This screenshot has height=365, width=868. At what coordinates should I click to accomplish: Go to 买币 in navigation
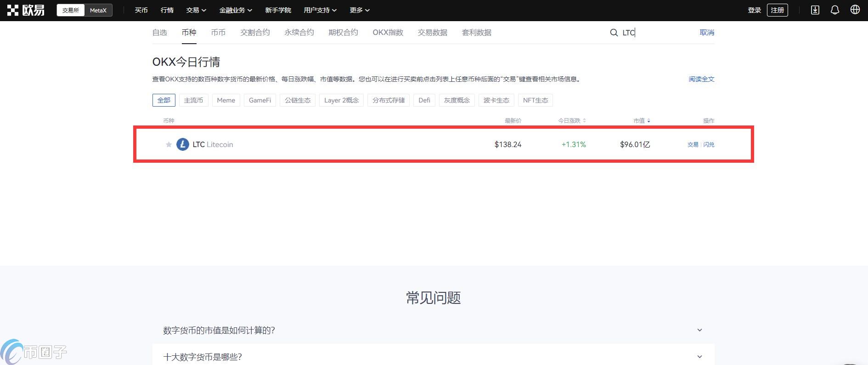pos(141,10)
